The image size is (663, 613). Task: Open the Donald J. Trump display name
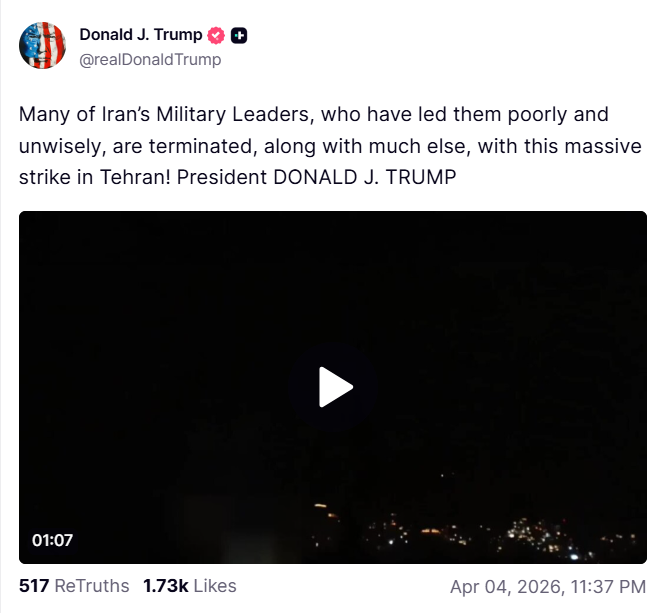click(140, 36)
